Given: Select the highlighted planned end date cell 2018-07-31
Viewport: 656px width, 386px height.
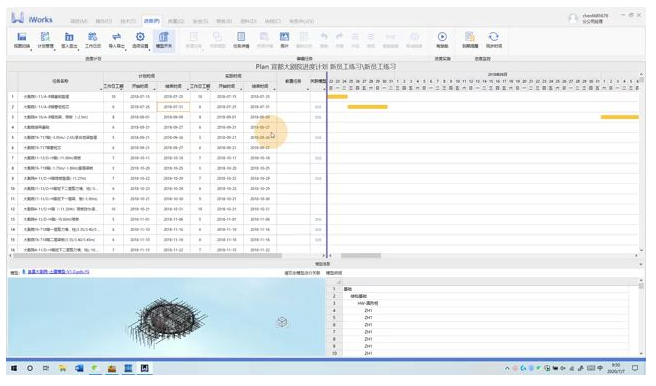Looking at the screenshot, I should click(x=173, y=107).
